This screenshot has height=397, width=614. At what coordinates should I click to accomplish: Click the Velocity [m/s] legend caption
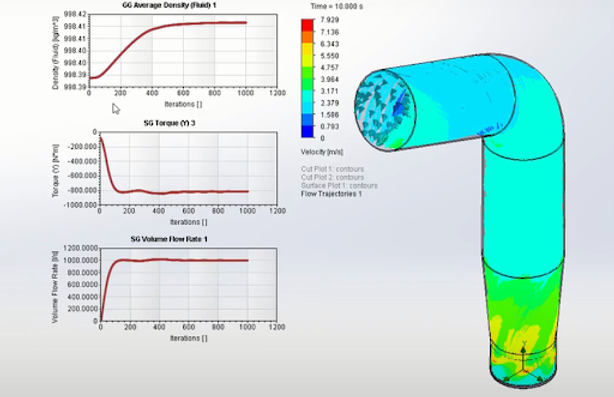click(322, 152)
